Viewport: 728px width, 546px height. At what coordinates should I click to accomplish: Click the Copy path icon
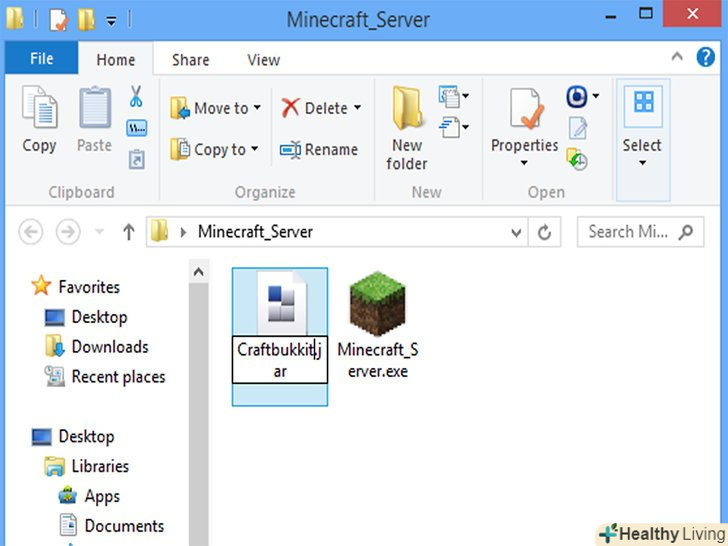(x=136, y=128)
